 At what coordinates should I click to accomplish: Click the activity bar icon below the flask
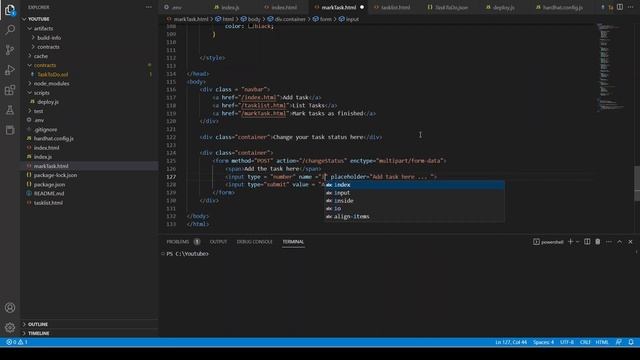(10, 130)
